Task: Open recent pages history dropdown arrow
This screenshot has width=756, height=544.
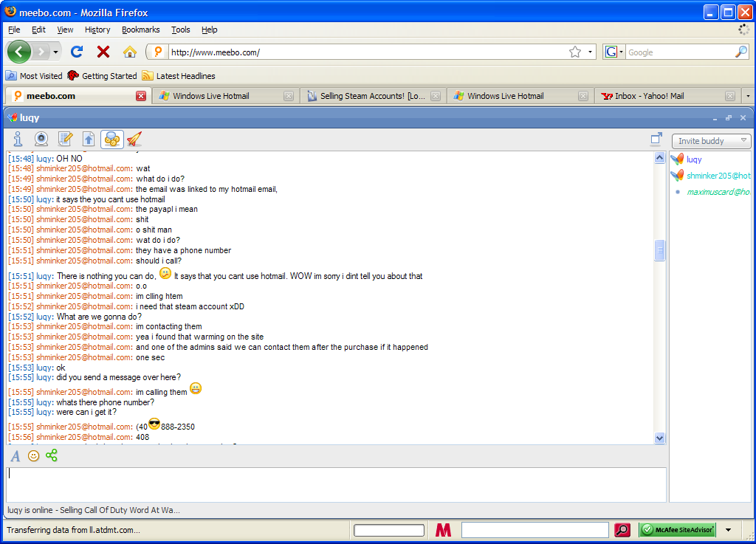Action: [55, 52]
